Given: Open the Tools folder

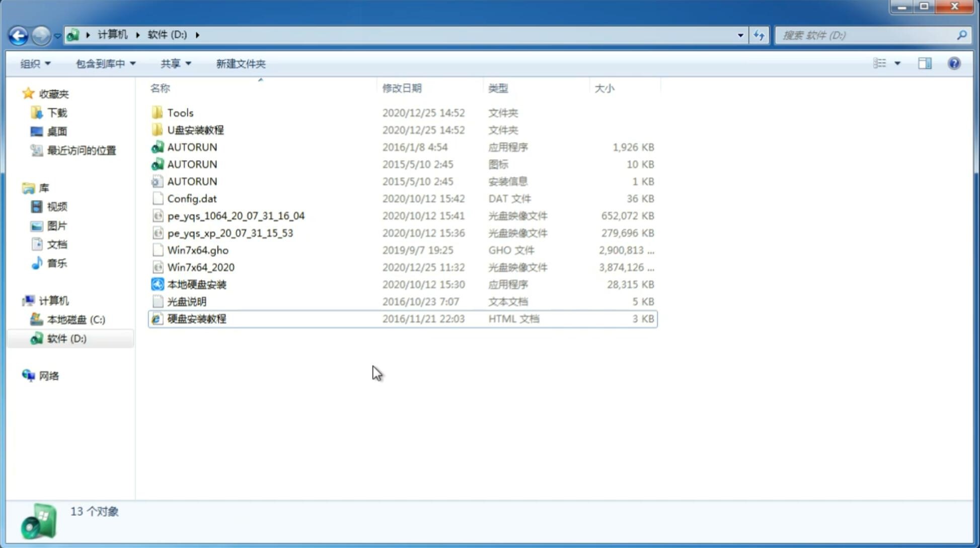Looking at the screenshot, I should [180, 112].
